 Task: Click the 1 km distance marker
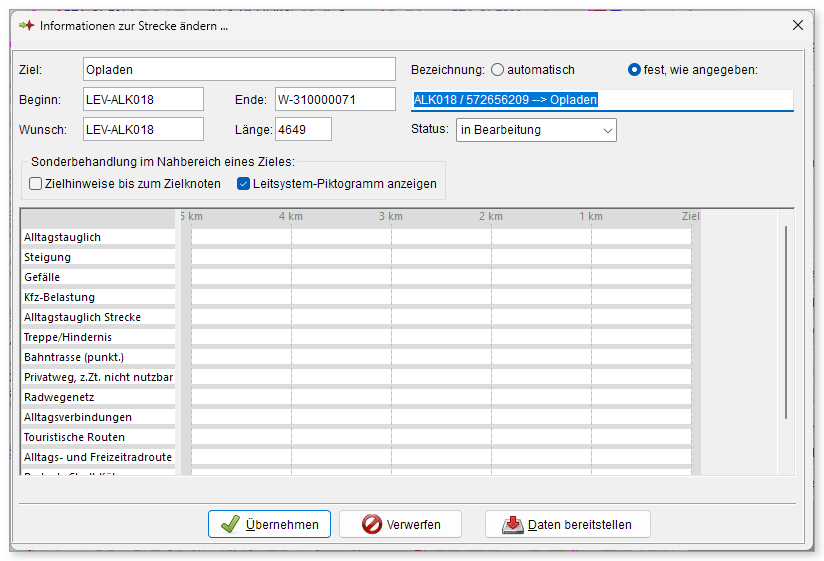click(591, 216)
